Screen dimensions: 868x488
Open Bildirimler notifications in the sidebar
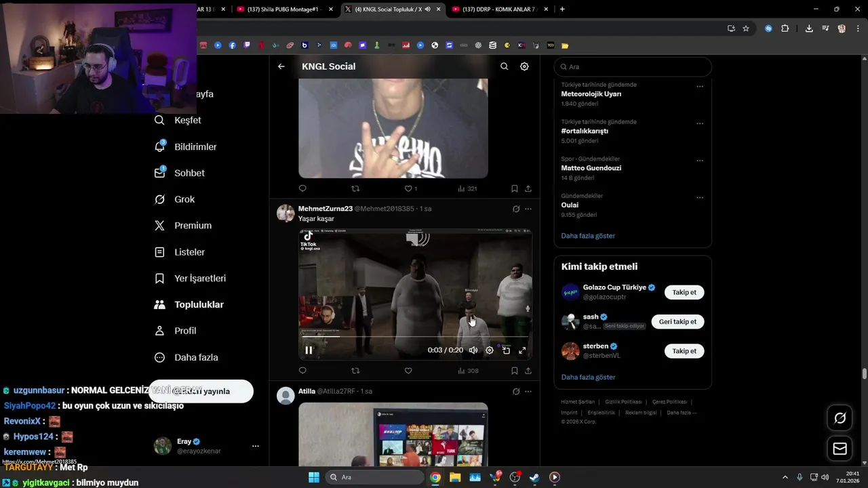[x=186, y=146]
